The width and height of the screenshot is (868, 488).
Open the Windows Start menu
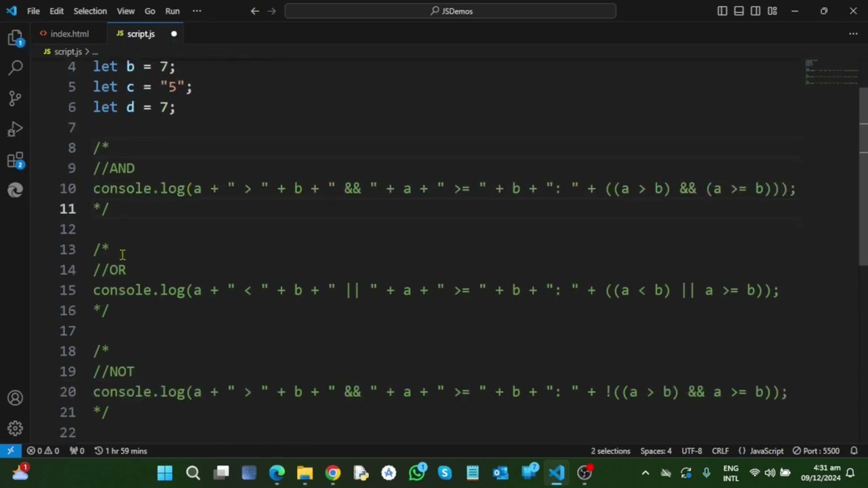(165, 472)
